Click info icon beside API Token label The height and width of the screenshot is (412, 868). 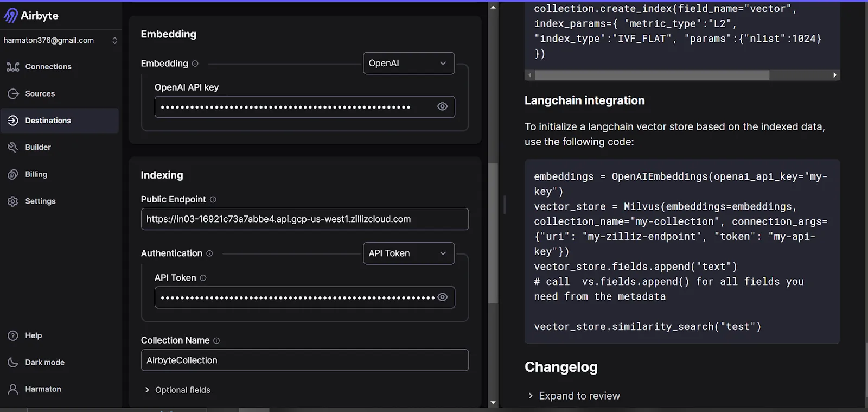[x=203, y=278]
